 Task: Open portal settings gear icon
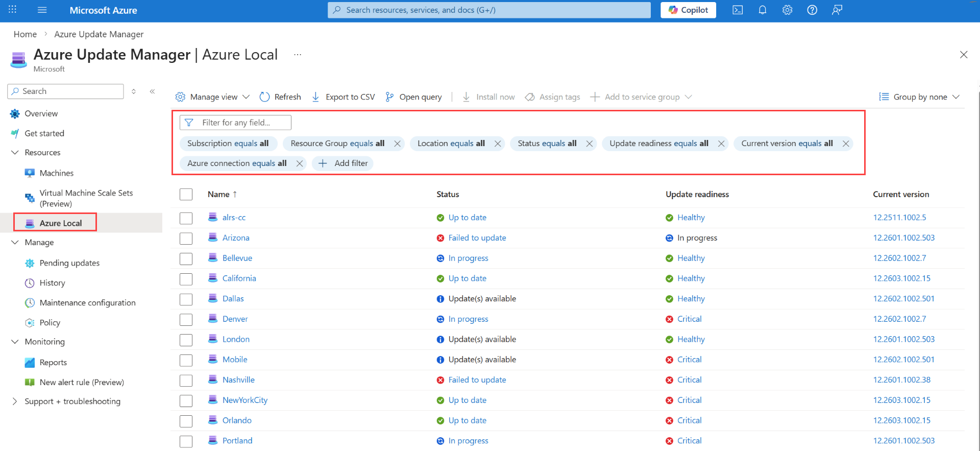pos(787,10)
